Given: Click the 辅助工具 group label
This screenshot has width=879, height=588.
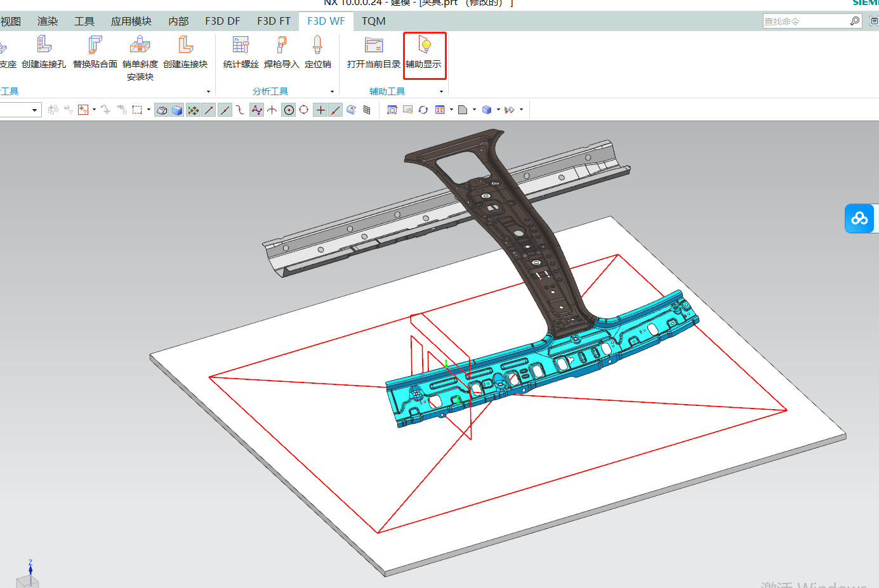Looking at the screenshot, I should click(387, 91).
